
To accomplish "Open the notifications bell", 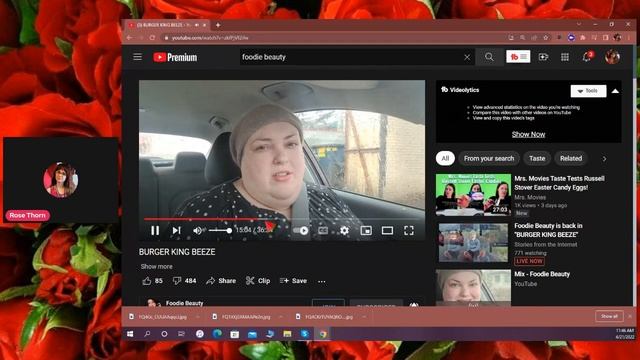I will [x=587, y=57].
